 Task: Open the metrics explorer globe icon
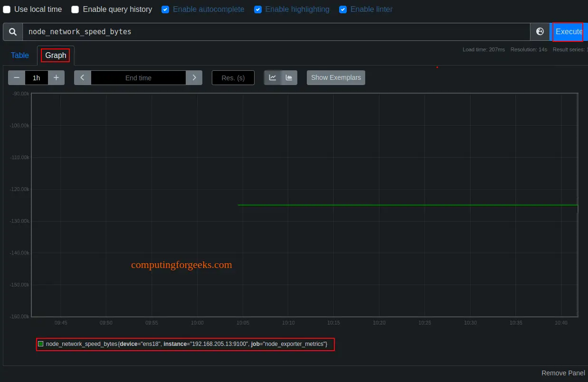coord(540,31)
